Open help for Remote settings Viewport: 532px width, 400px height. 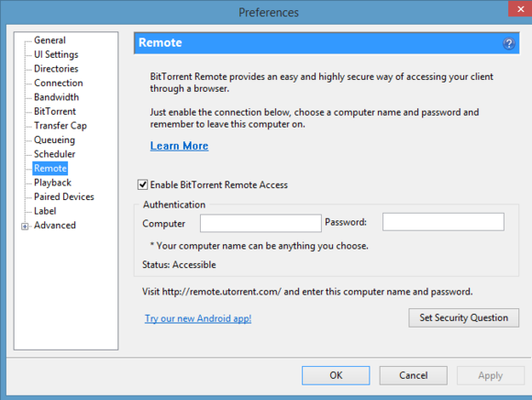(x=508, y=43)
